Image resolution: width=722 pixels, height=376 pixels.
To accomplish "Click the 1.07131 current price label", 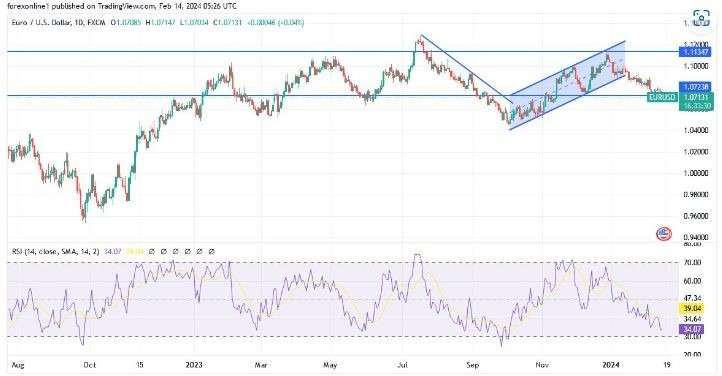I will coord(696,97).
